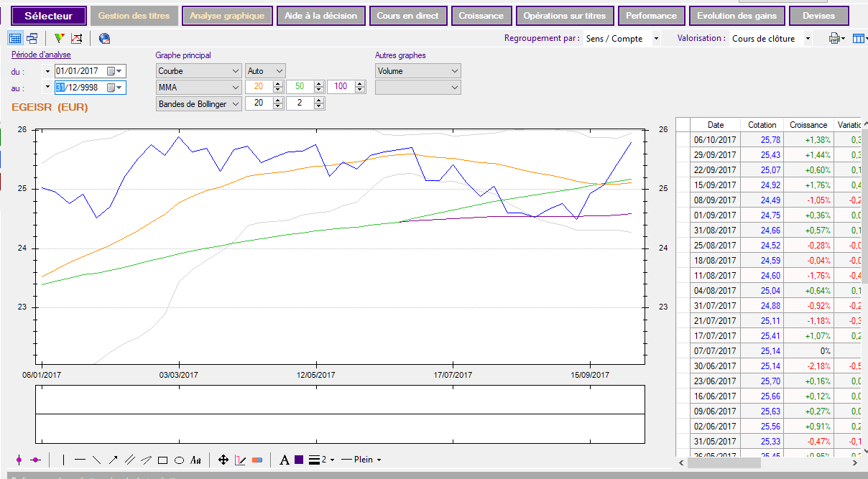This screenshot has height=479, width=868.
Task: Select the four-arrow move tool
Action: (223, 460)
